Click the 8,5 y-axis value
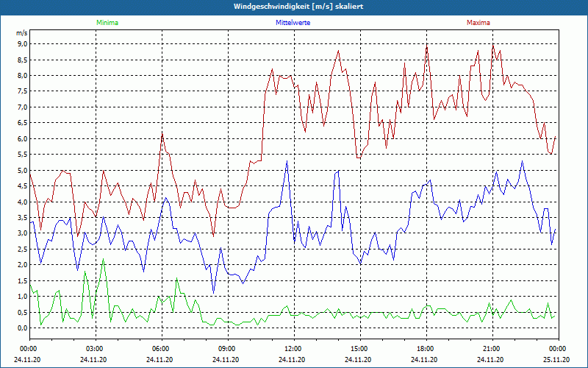Screen dimensions: 588x368 (x=22, y=60)
